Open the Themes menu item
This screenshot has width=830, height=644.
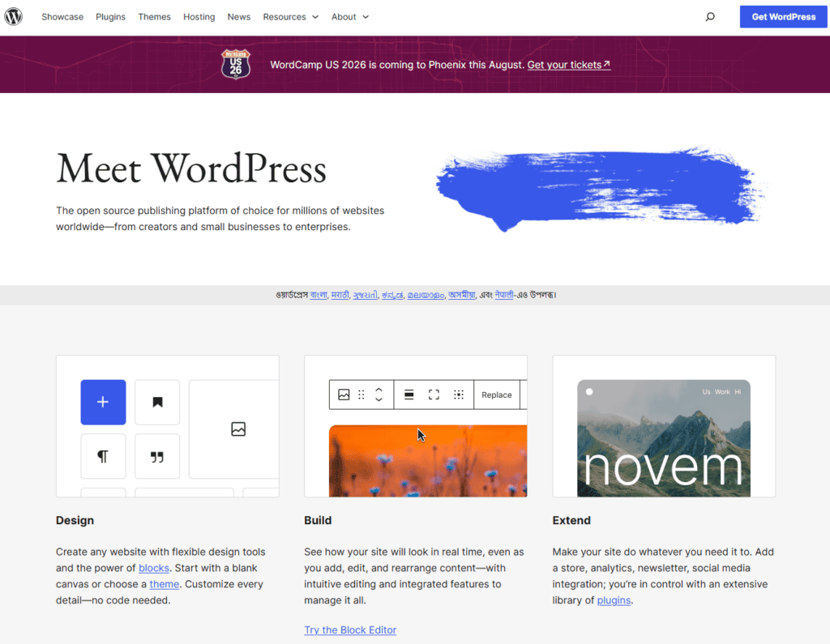pyautogui.click(x=154, y=17)
